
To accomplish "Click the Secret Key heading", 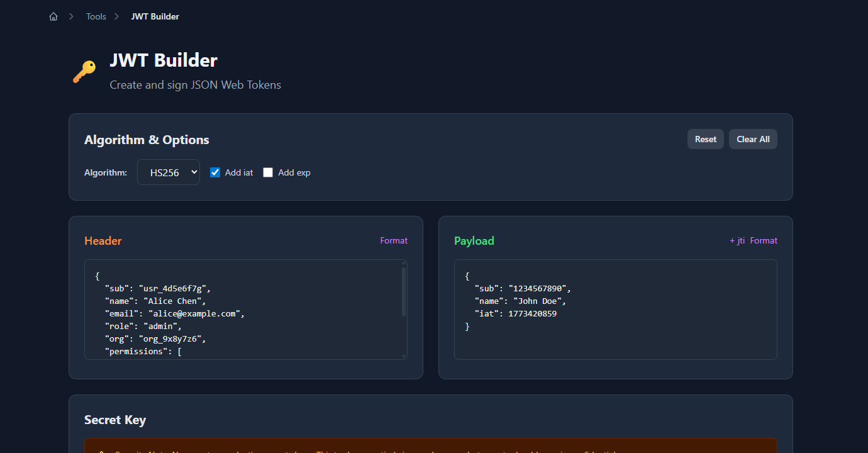I will point(115,420).
